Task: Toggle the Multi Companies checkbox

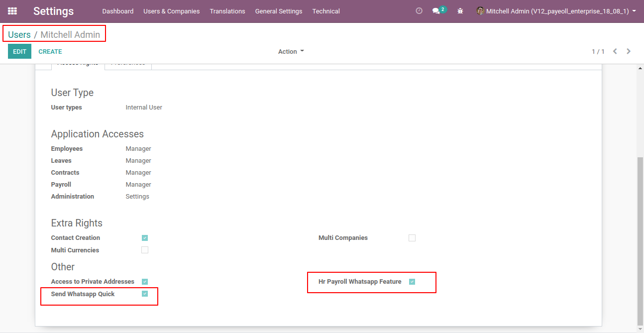Action: tap(412, 238)
